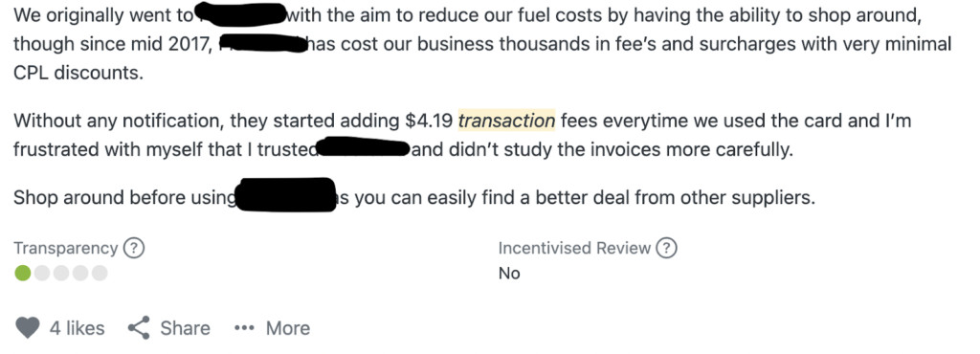Image resolution: width=980 pixels, height=354 pixels.
Task: Click the Share text link
Action: click(x=185, y=328)
